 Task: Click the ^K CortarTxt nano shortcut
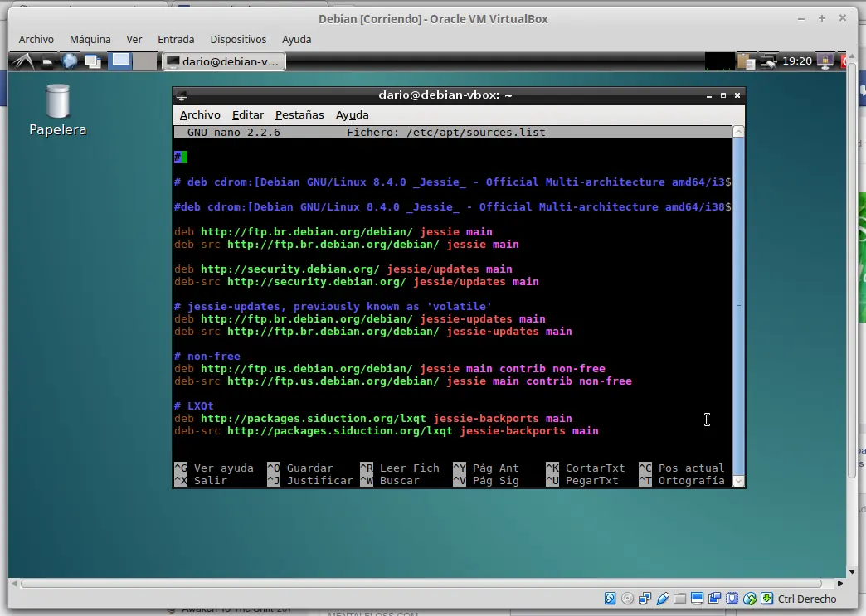[586, 468]
